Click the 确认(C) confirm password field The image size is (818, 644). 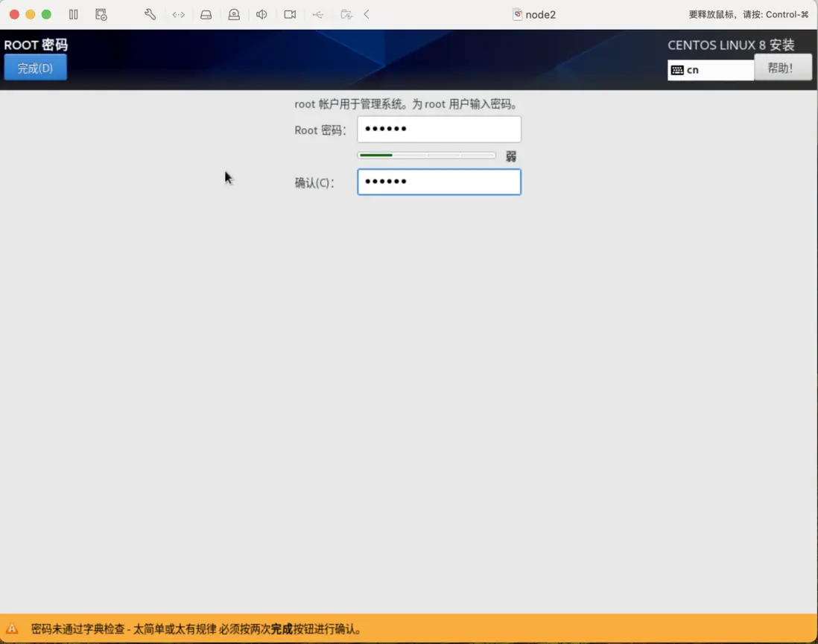(x=439, y=182)
